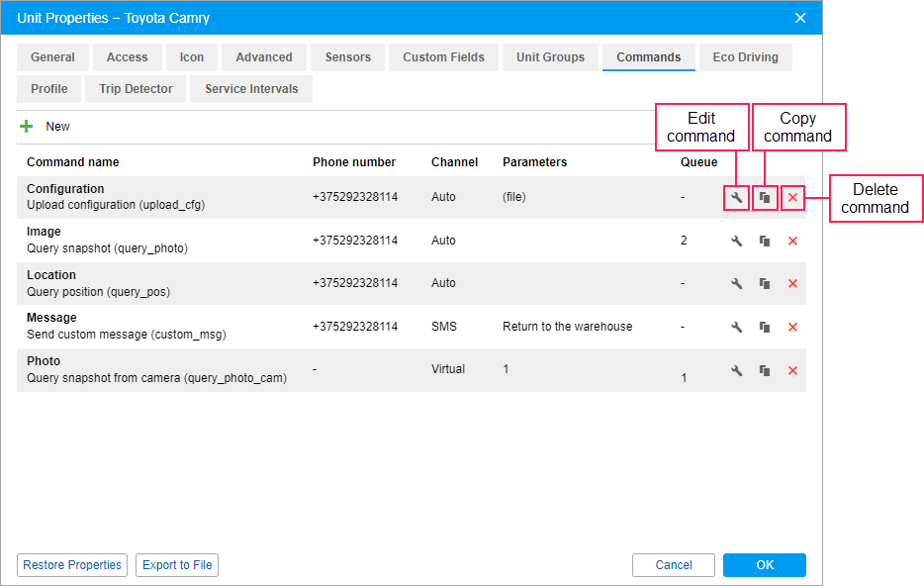Edit the Photo command
924x586 pixels.
tap(736, 370)
